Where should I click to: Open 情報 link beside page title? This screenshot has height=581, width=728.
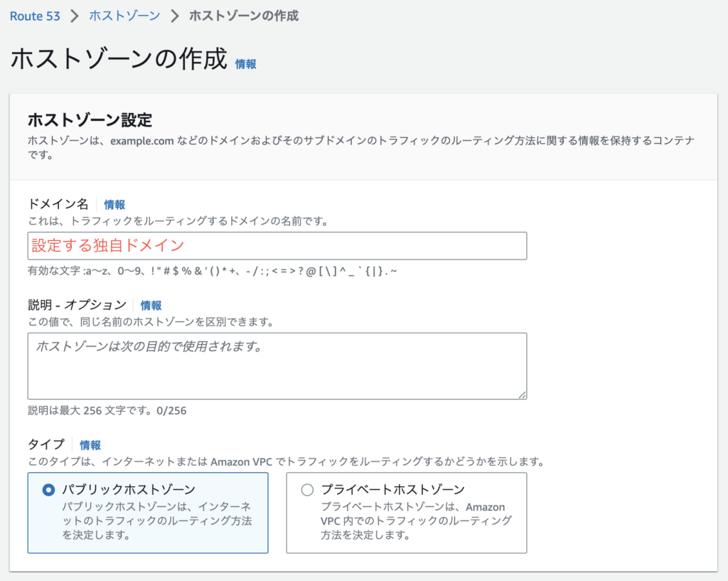point(245,64)
